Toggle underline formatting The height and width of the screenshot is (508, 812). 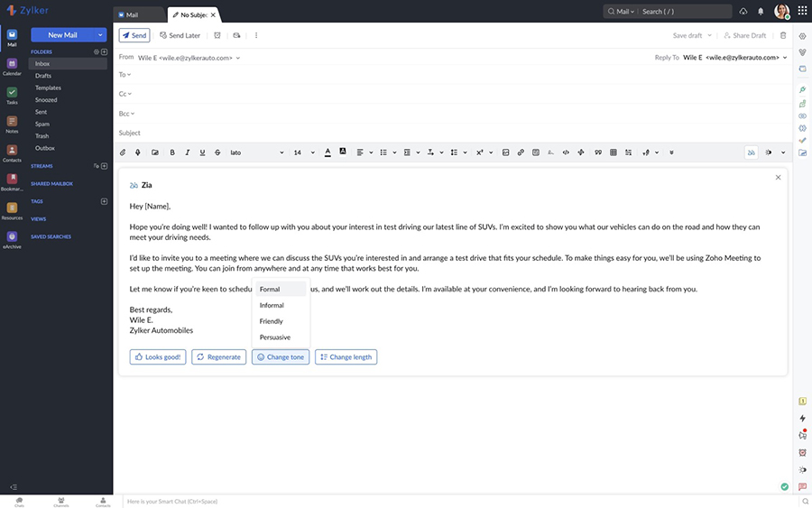click(202, 152)
